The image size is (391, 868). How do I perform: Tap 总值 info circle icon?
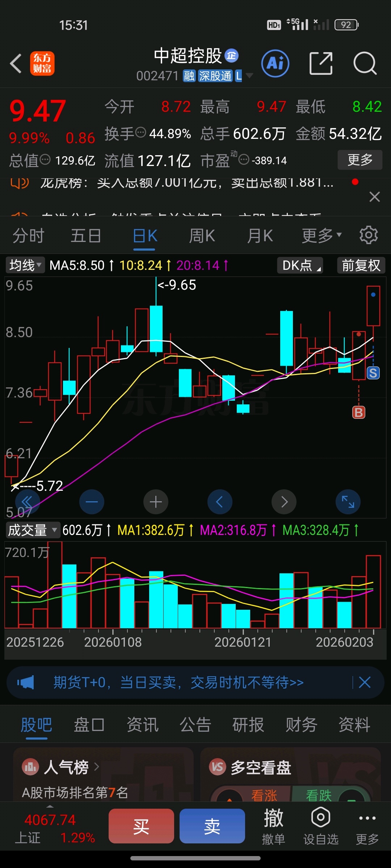click(x=45, y=159)
